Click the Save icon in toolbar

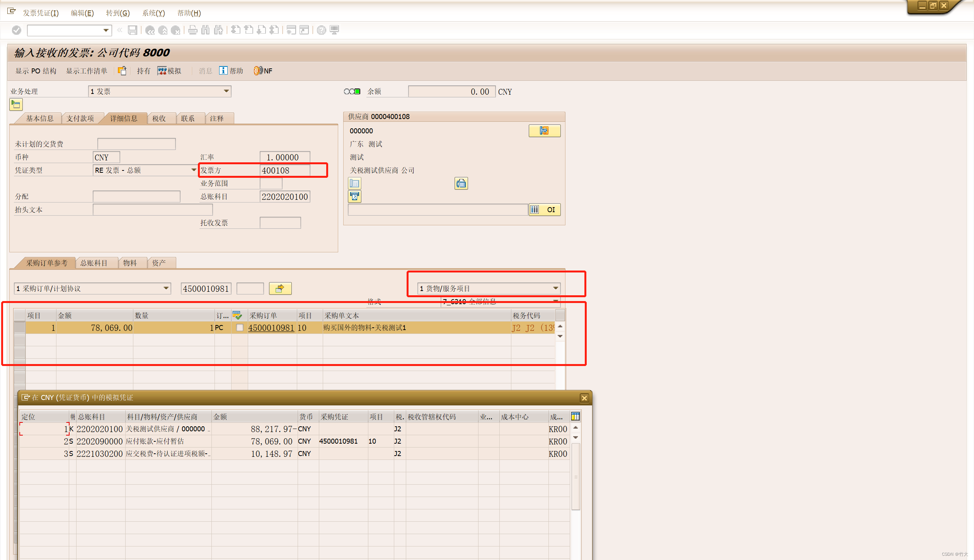pos(133,30)
